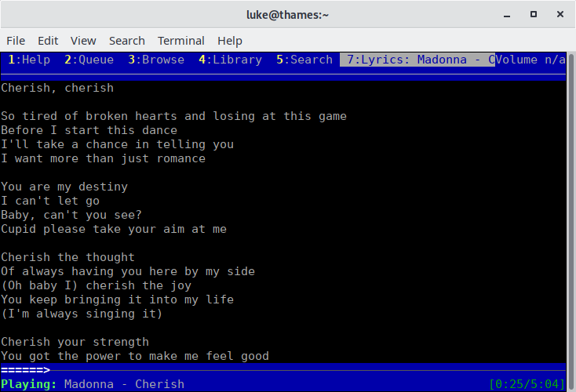The image size is (576, 392).
Task: Maximize the terminal window
Action: coord(534,14)
